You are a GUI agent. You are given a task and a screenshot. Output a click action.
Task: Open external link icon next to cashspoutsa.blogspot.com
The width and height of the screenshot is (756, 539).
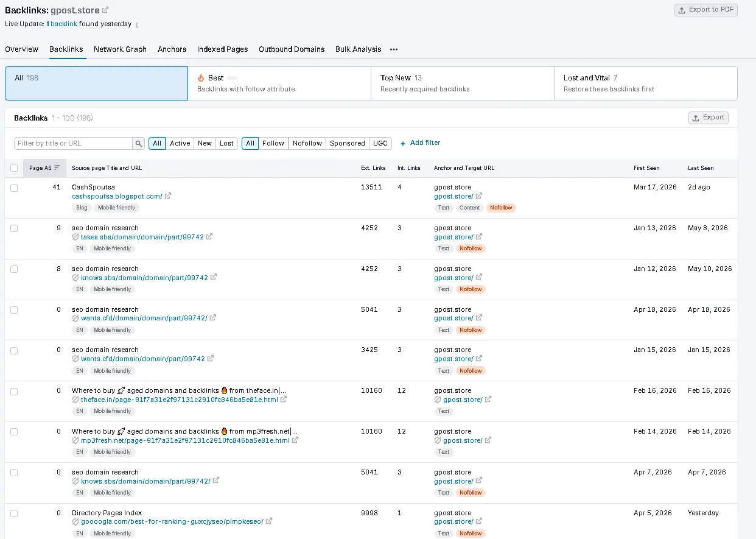click(168, 196)
